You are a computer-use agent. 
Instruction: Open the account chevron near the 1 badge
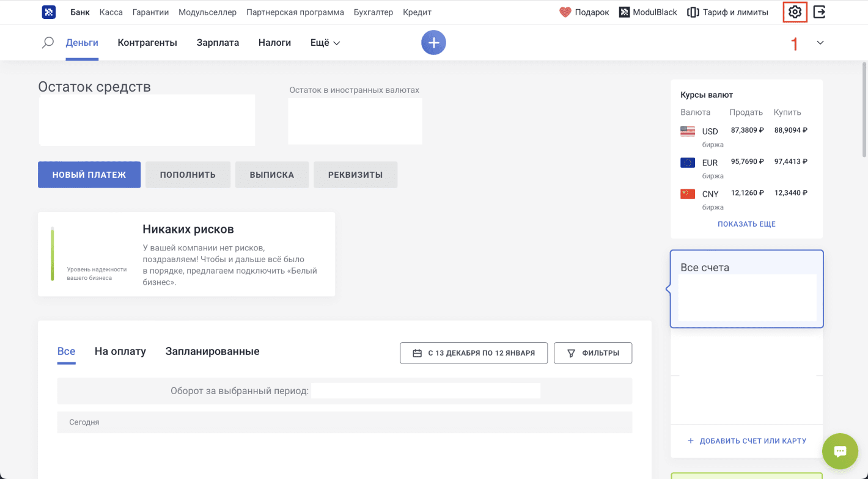[820, 43]
